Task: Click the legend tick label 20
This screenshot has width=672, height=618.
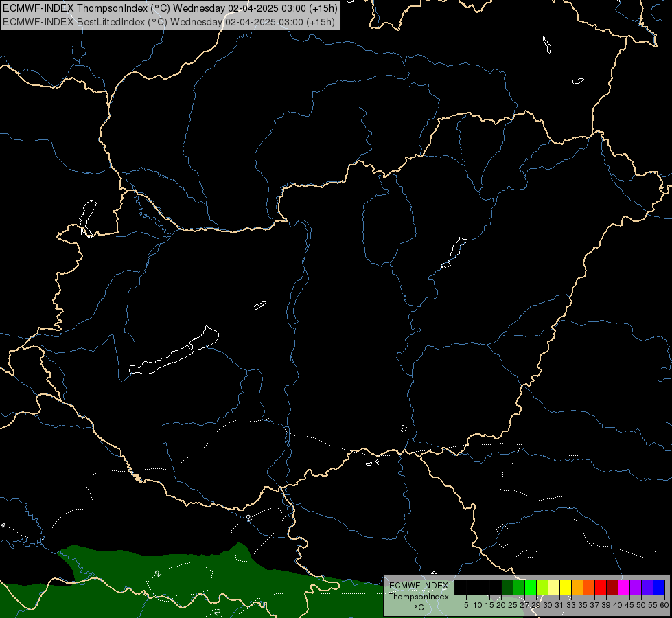Action: pos(501,605)
